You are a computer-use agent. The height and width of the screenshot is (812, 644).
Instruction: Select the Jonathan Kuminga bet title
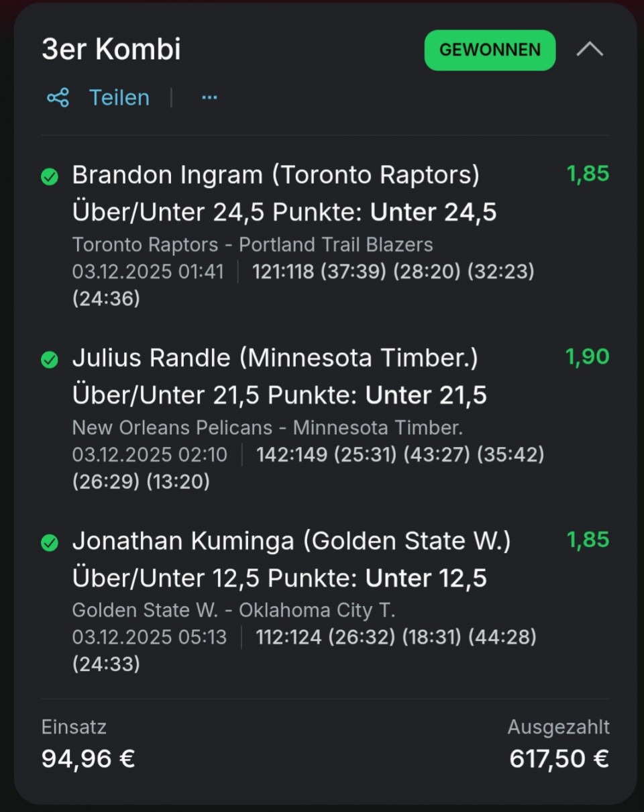[291, 542]
